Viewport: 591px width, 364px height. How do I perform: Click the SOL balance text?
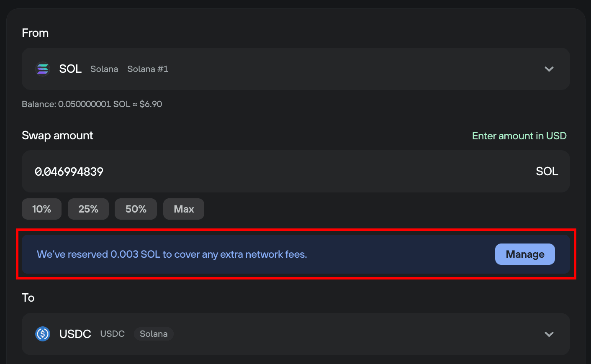point(92,104)
